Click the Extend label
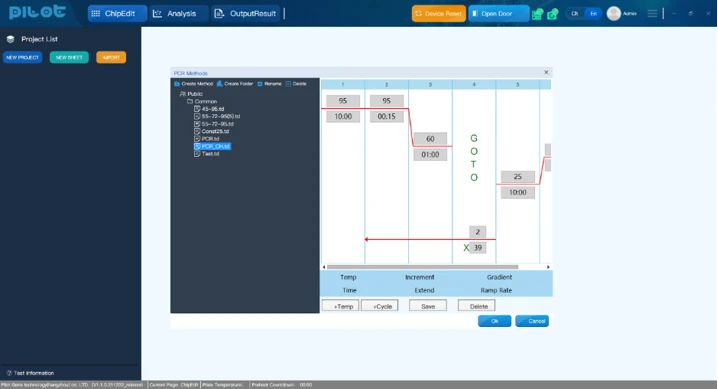Viewport: 718px width, 389px height. (424, 291)
